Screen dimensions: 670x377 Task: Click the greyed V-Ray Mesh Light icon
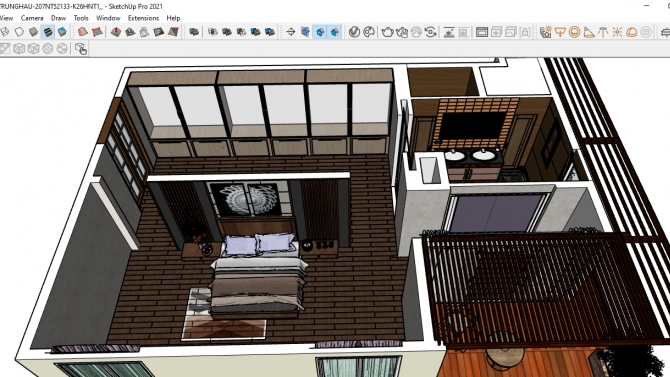coord(646,32)
